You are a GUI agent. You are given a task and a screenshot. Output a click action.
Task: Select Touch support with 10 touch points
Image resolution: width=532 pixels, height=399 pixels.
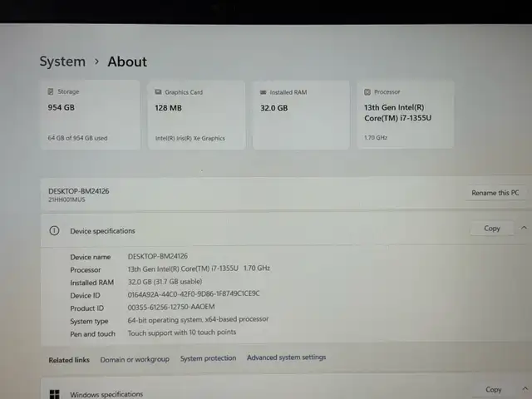coord(182,332)
